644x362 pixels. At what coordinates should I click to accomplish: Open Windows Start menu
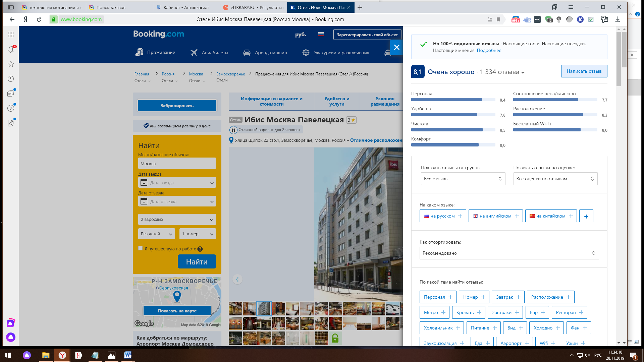pyautogui.click(x=8, y=355)
